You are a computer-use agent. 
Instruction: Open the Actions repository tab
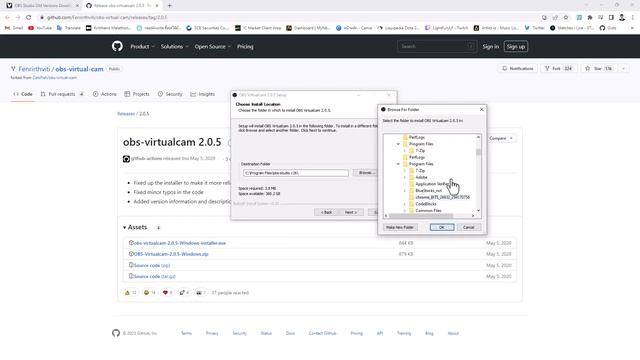(x=104, y=94)
